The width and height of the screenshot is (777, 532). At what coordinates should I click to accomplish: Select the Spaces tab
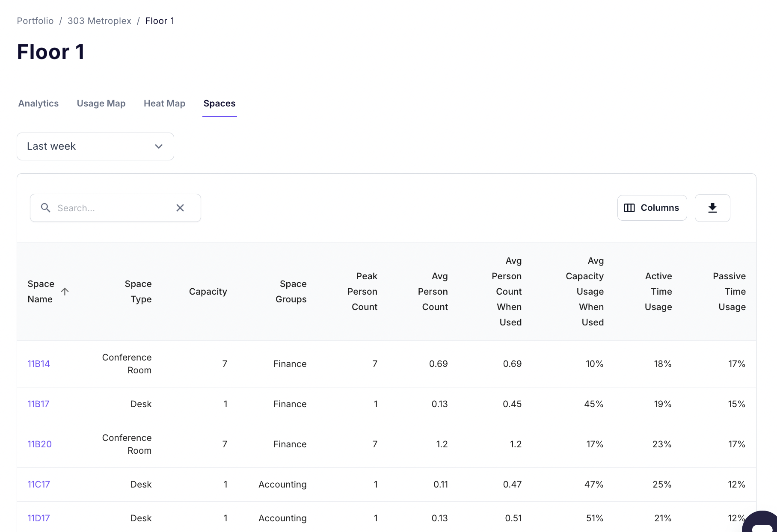pos(219,103)
